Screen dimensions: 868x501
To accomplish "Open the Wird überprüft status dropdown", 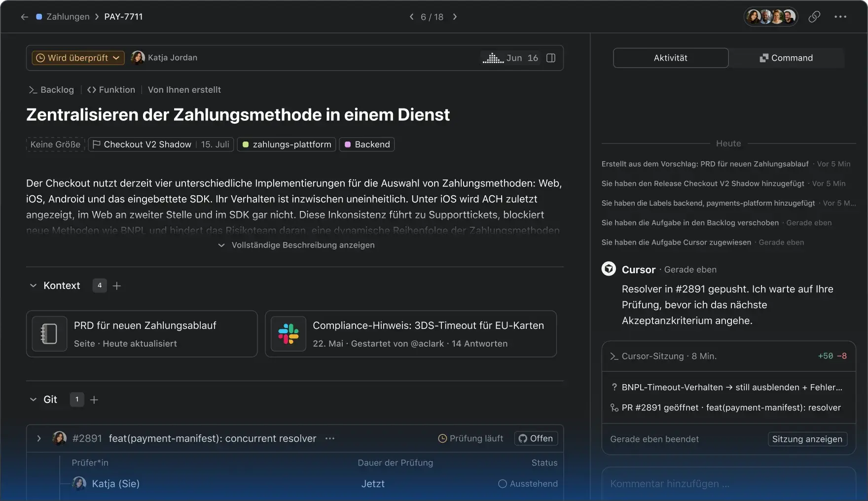I will 78,58.
